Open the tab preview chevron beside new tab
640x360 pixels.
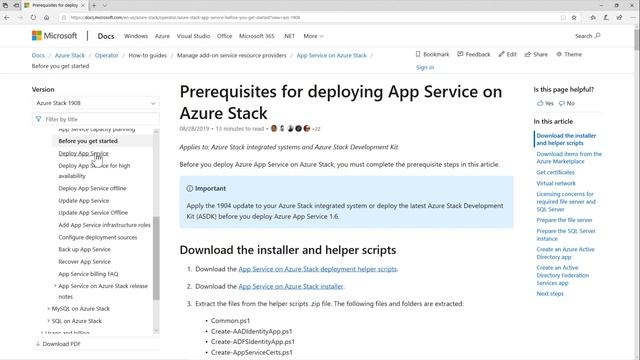pyautogui.click(x=105, y=5)
